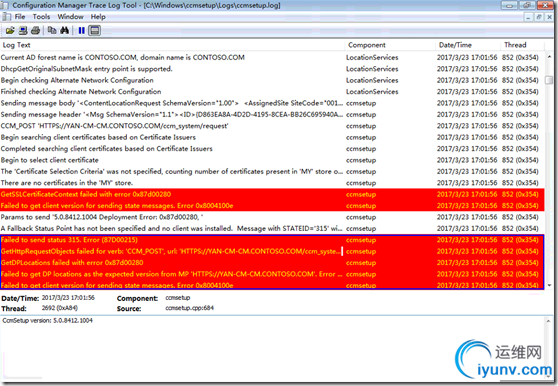Click Open on Server toolbar icon
558x386 pixels.
pos(23,31)
